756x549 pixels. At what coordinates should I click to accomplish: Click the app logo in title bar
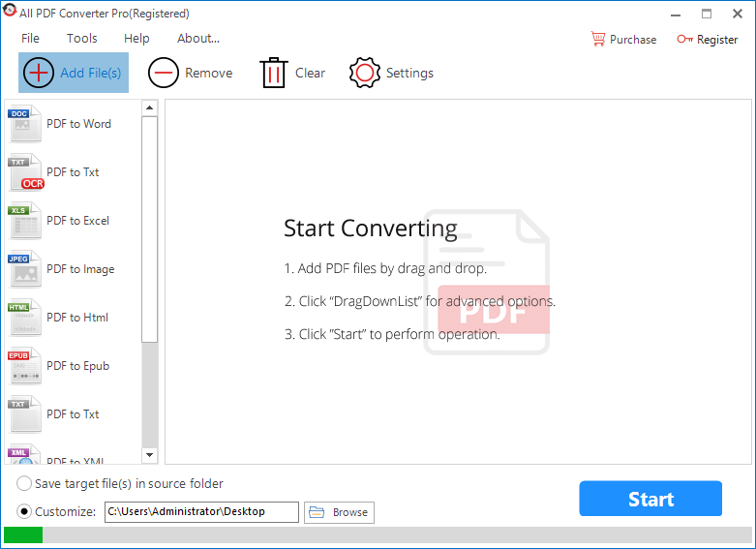pos(9,11)
